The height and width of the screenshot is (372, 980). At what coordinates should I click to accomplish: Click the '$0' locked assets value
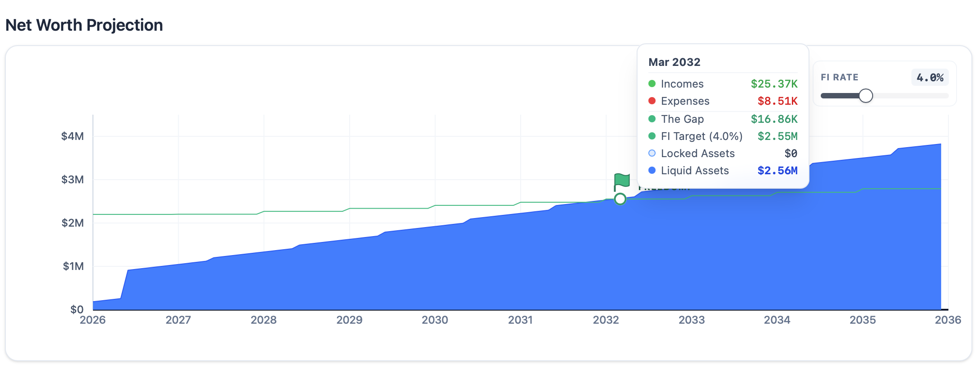791,153
